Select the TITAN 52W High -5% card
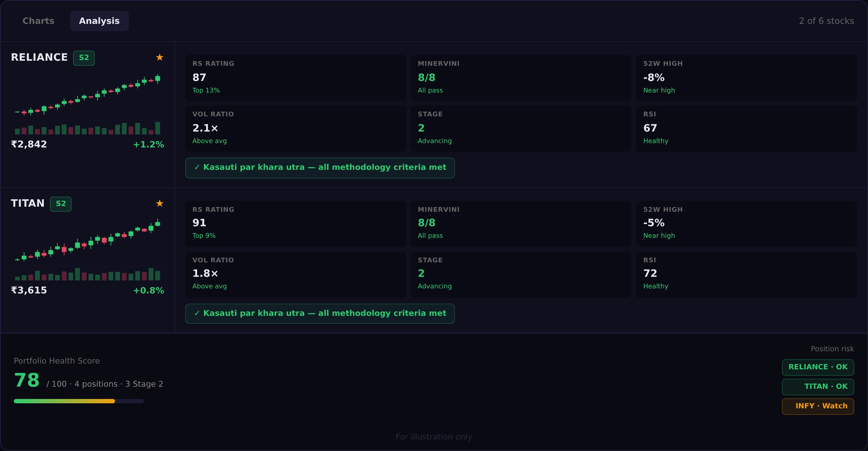The image size is (868, 451). pos(746,224)
